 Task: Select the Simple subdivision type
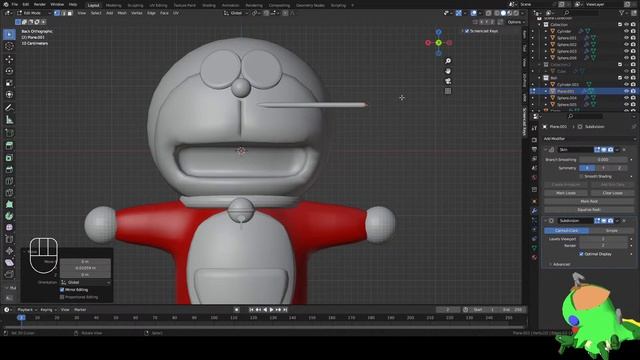(x=611, y=231)
